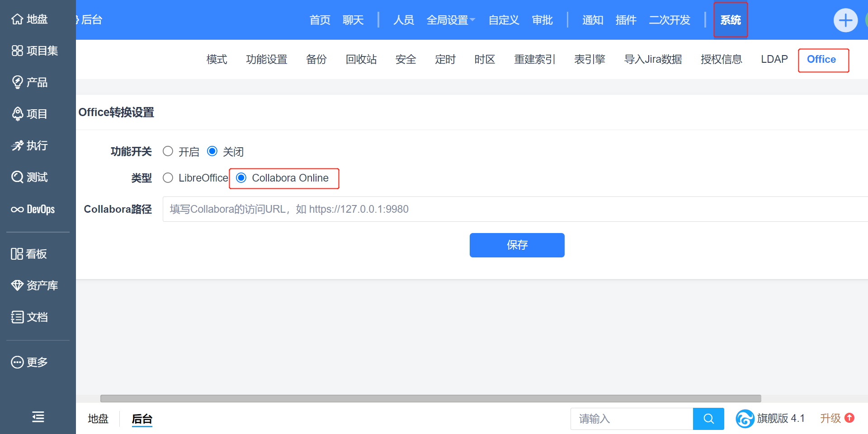Switch to the 安全 tab
868x434 pixels.
tap(406, 59)
